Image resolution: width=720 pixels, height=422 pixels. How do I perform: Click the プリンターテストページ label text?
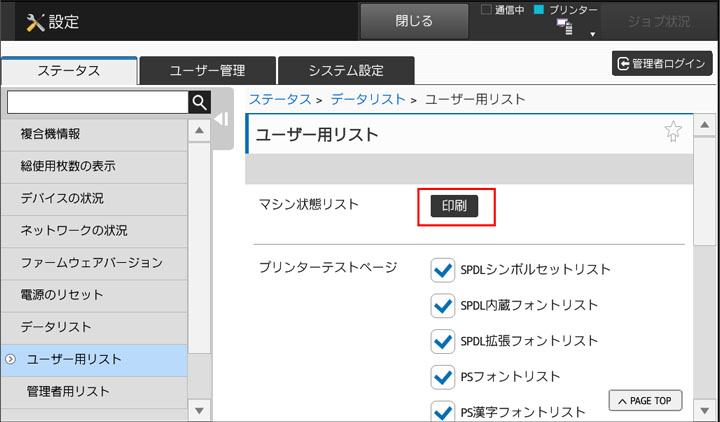coord(328,268)
